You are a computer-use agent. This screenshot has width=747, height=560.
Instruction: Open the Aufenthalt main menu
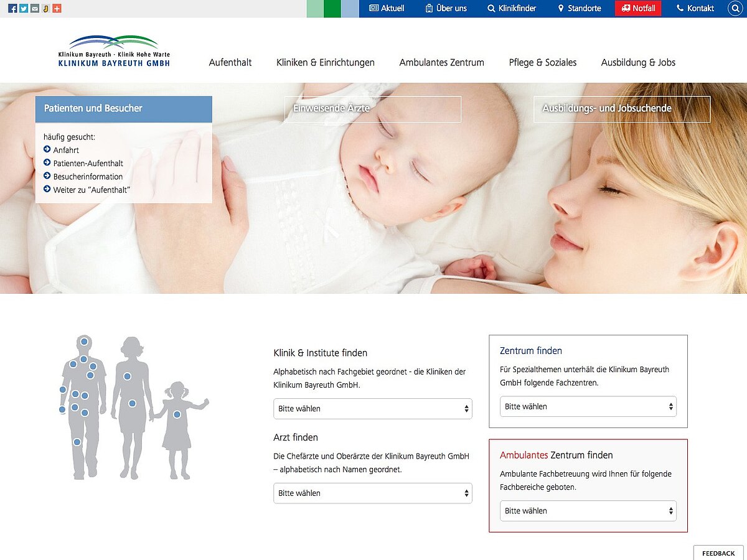(230, 62)
